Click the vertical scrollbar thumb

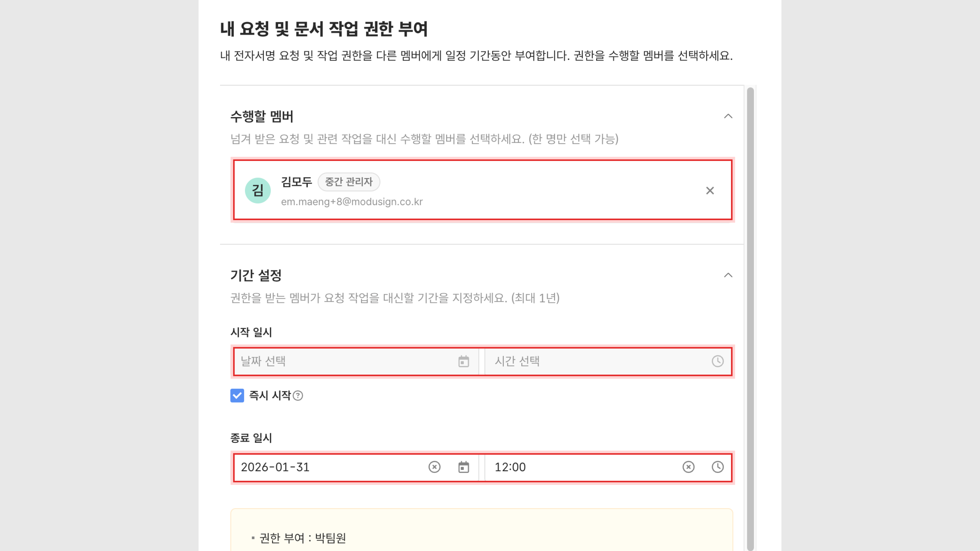[x=750, y=304]
